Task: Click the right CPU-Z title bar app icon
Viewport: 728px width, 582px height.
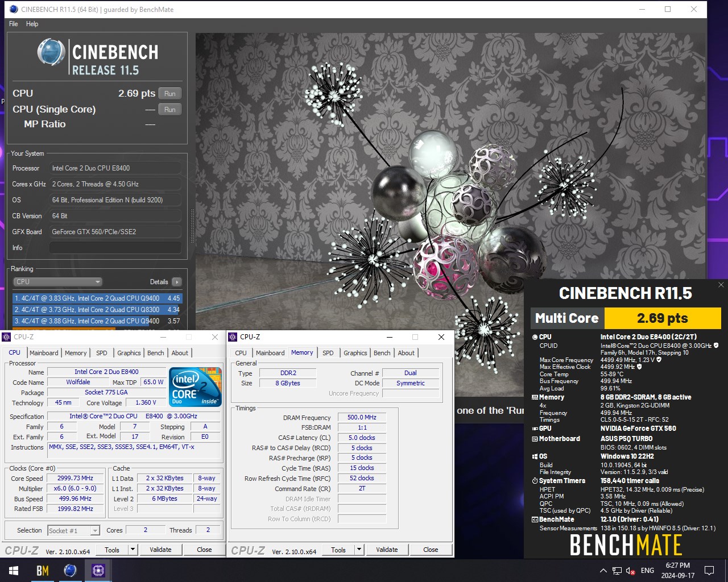Action: coord(233,337)
